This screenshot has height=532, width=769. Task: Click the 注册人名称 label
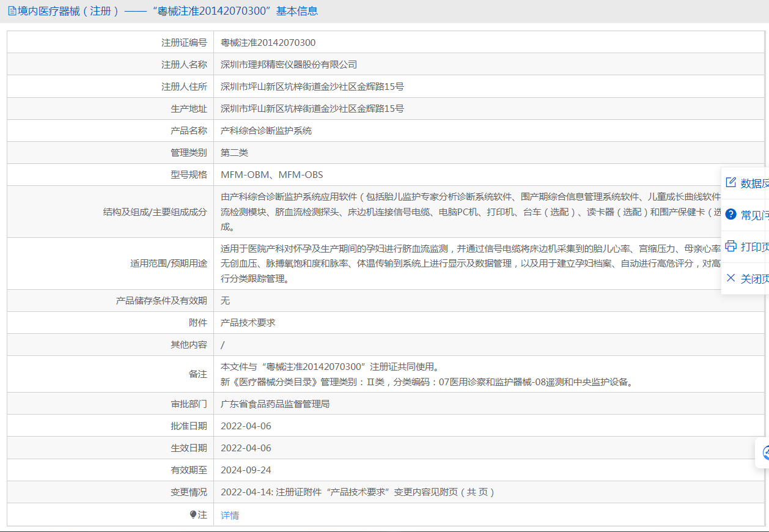184,65
